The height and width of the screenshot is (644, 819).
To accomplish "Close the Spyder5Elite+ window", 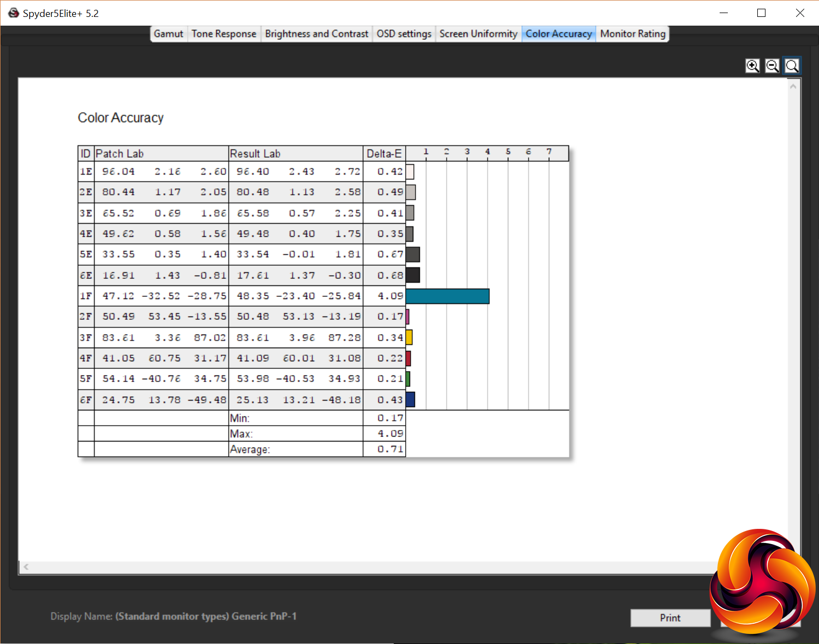I will click(800, 13).
